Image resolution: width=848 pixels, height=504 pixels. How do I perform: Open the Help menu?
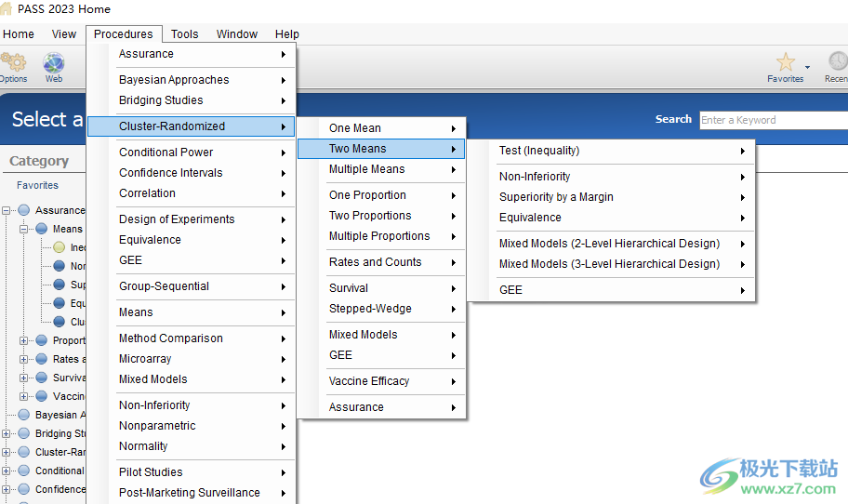click(286, 34)
